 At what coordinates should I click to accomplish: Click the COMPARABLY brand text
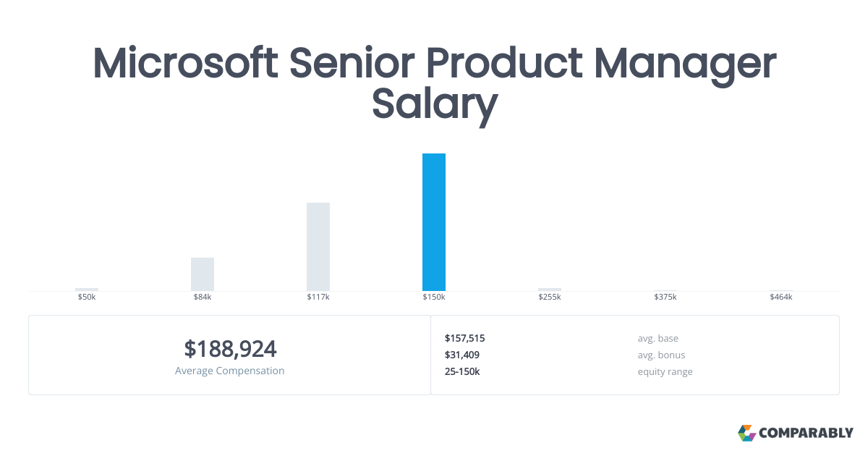[x=807, y=434]
